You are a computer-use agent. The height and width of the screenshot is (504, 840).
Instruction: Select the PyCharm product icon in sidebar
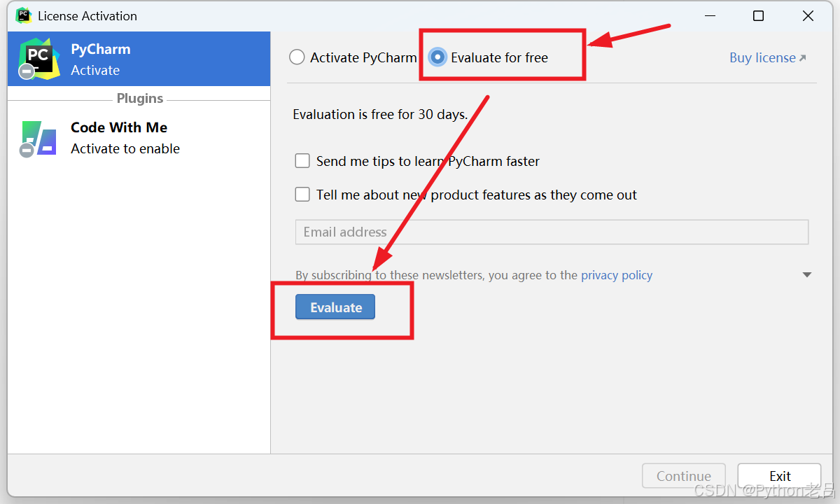(39, 59)
